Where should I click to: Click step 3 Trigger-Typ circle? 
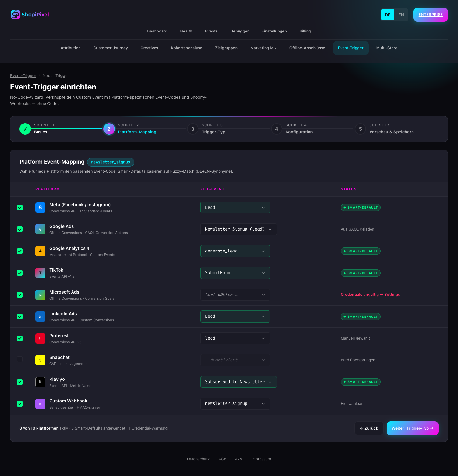(193, 129)
